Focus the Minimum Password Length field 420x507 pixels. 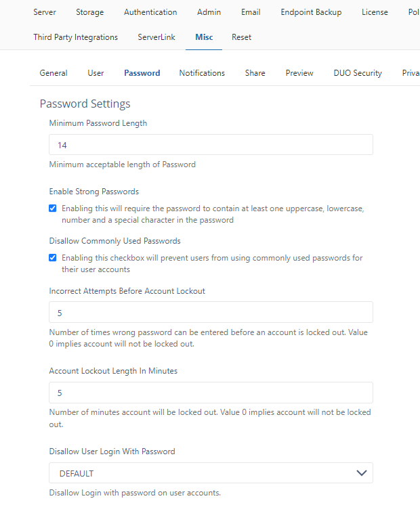[x=211, y=145]
